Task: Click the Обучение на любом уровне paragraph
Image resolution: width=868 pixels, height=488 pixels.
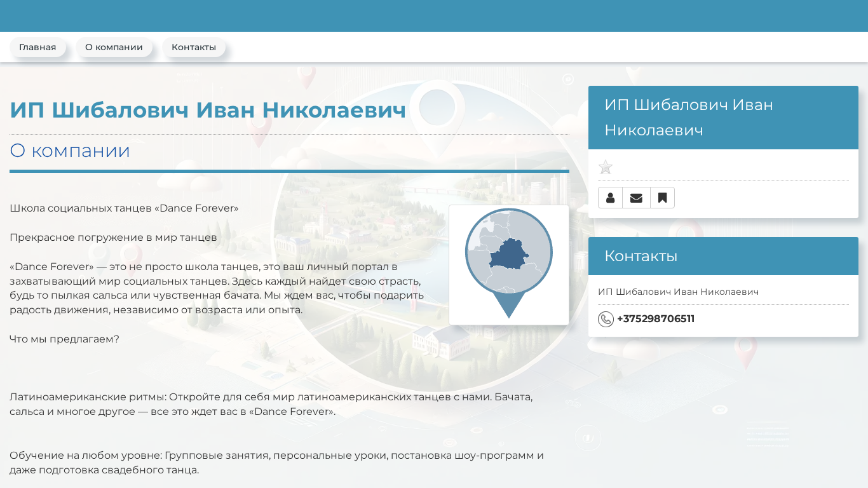Action: pos(277,463)
